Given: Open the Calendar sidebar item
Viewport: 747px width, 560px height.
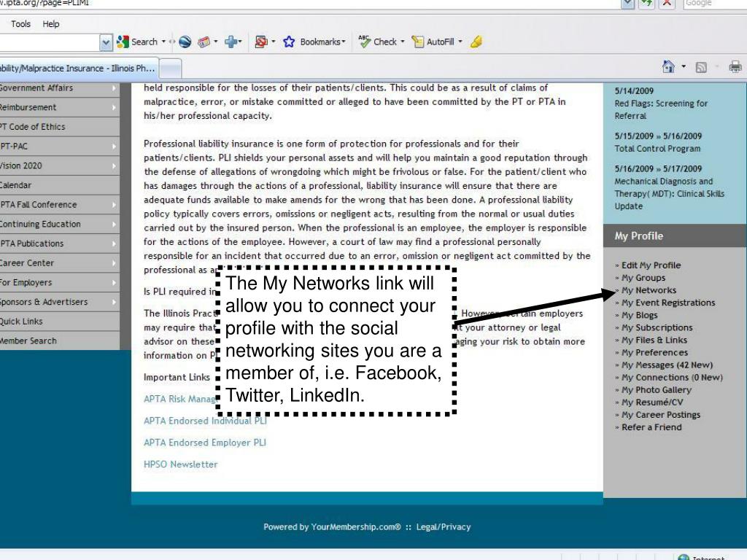Looking at the screenshot, I should point(60,185).
